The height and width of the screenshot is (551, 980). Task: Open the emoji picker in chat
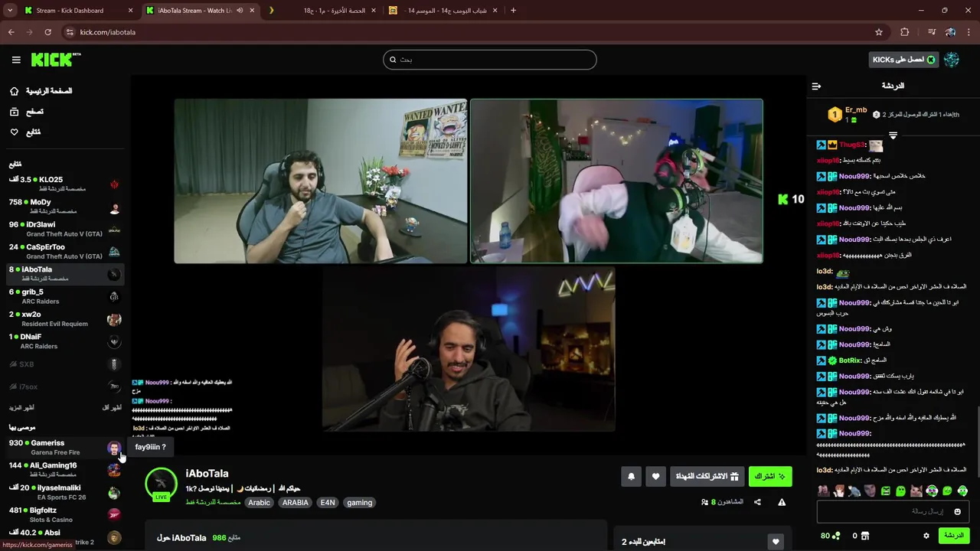coord(957,511)
